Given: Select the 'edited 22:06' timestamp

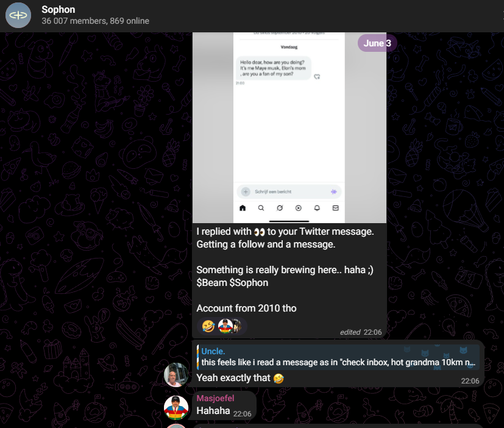Looking at the screenshot, I should click(x=361, y=332).
